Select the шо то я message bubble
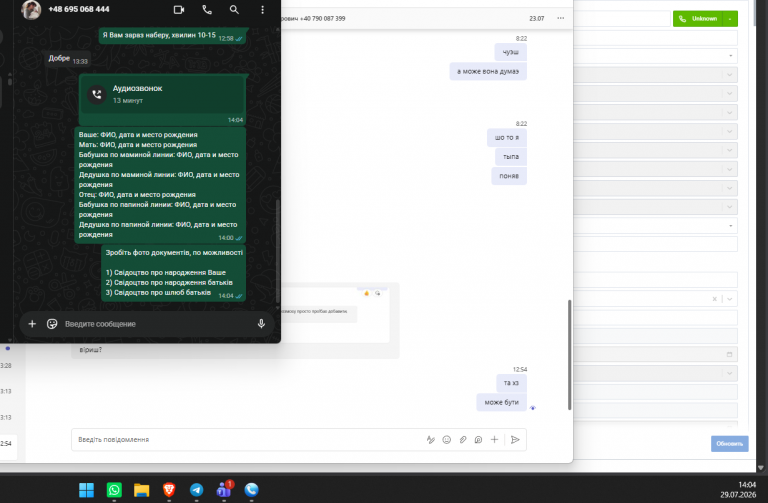 coord(506,138)
